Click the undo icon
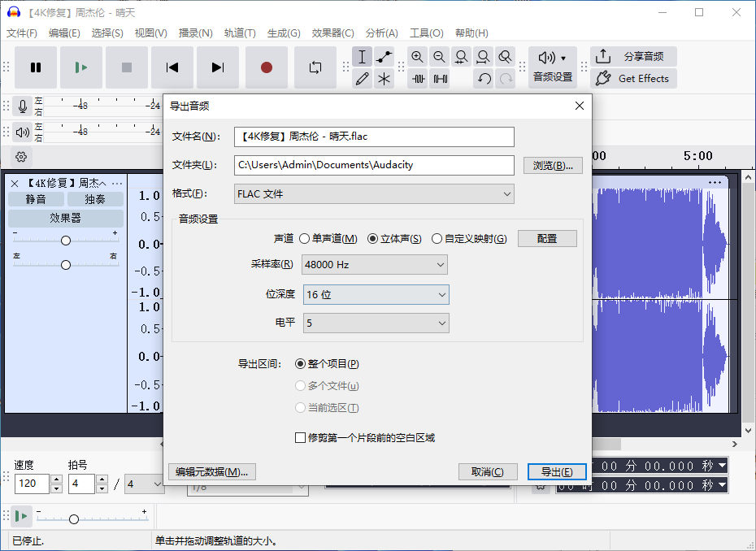 484,79
